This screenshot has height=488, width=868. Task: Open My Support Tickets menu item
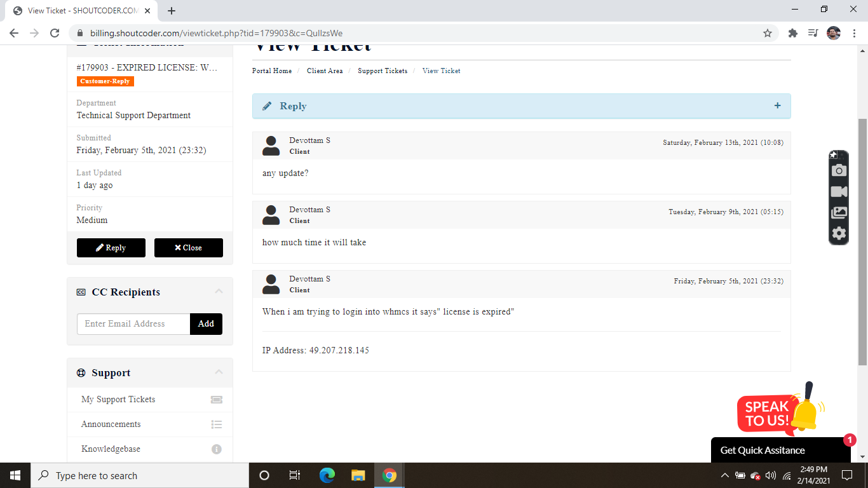tap(118, 399)
